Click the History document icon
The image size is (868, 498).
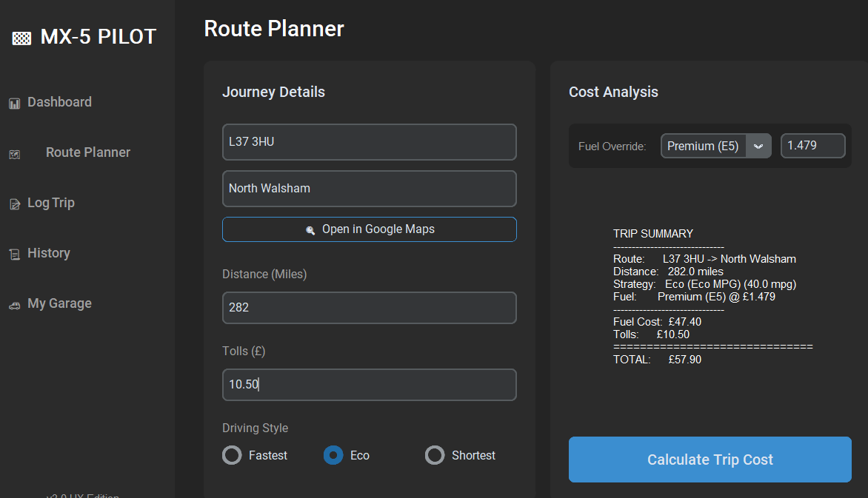(x=14, y=255)
